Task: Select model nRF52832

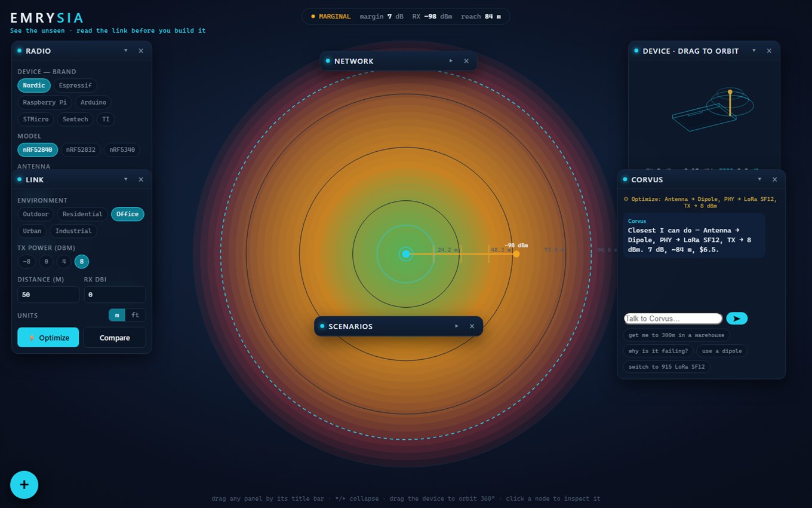Action: (81, 150)
